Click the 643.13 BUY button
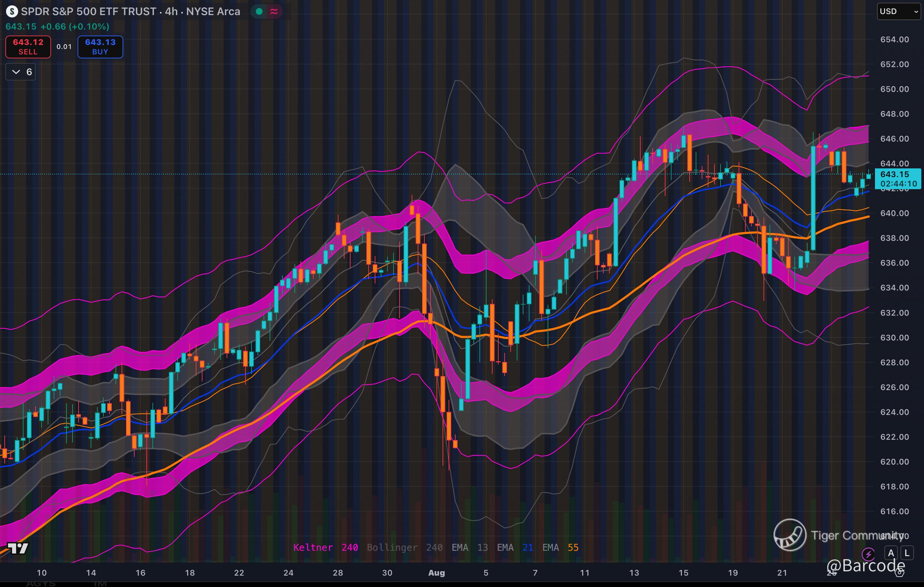Screen dimensions: 924x587 [x=100, y=47]
